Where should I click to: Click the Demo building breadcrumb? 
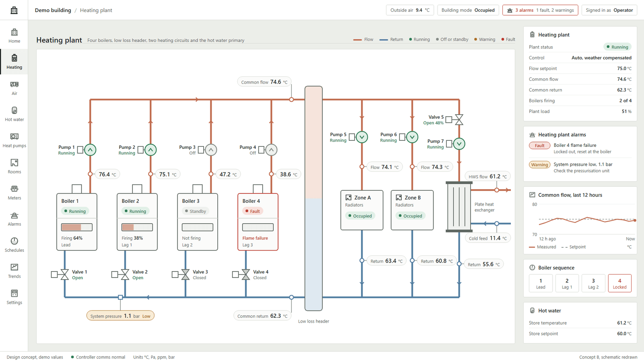[53, 10]
